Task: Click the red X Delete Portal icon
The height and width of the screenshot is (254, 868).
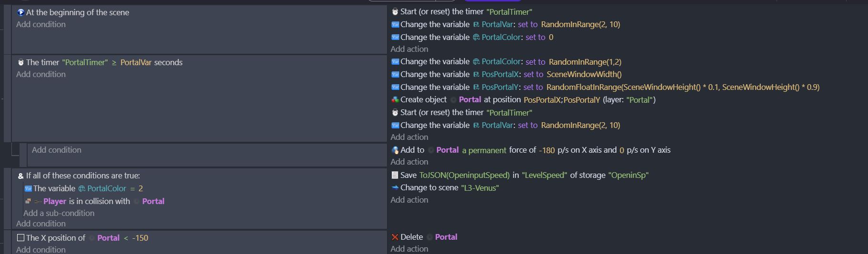Action: 395,237
